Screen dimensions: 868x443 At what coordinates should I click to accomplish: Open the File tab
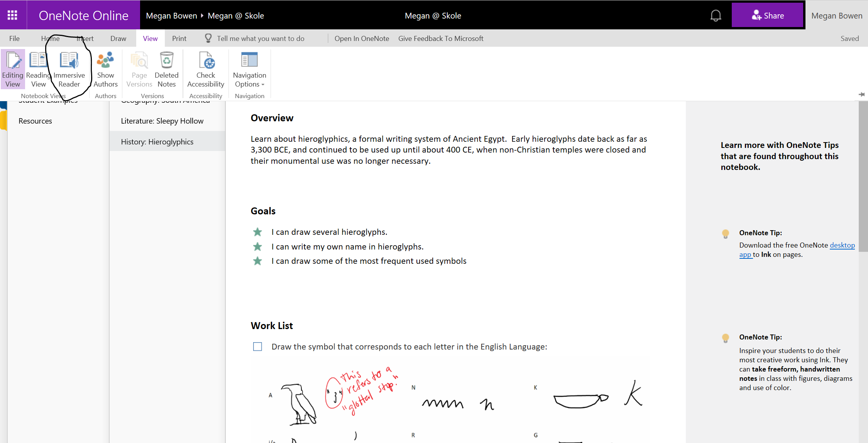click(14, 38)
